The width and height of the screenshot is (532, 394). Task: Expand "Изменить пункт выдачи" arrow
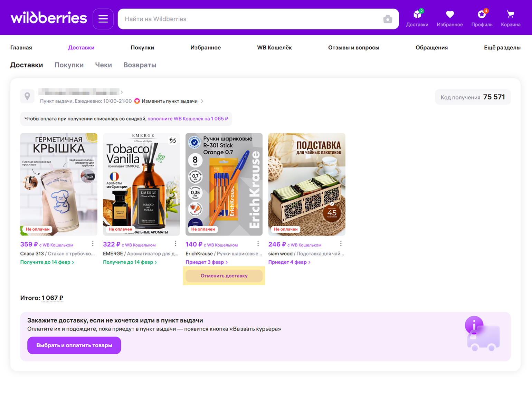(202, 101)
